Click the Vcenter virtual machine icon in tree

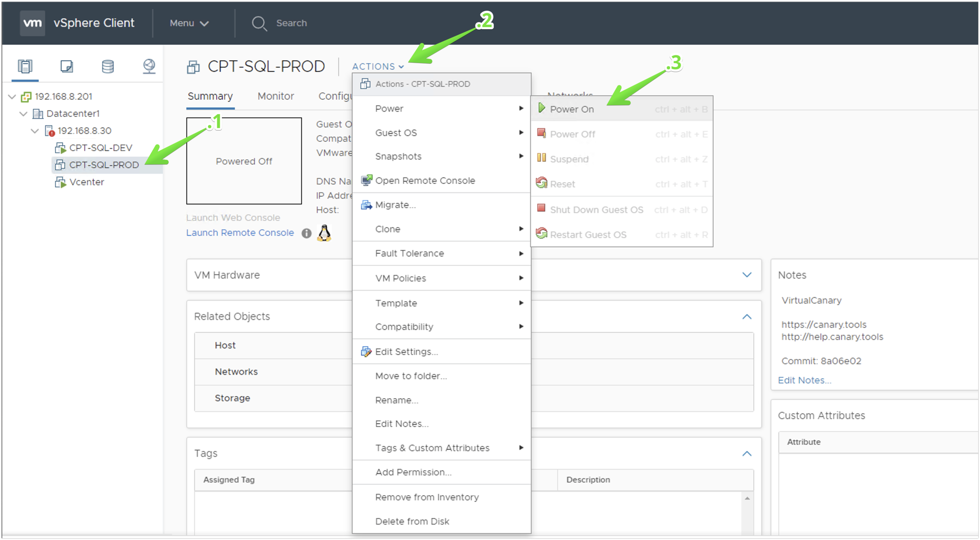60,182
